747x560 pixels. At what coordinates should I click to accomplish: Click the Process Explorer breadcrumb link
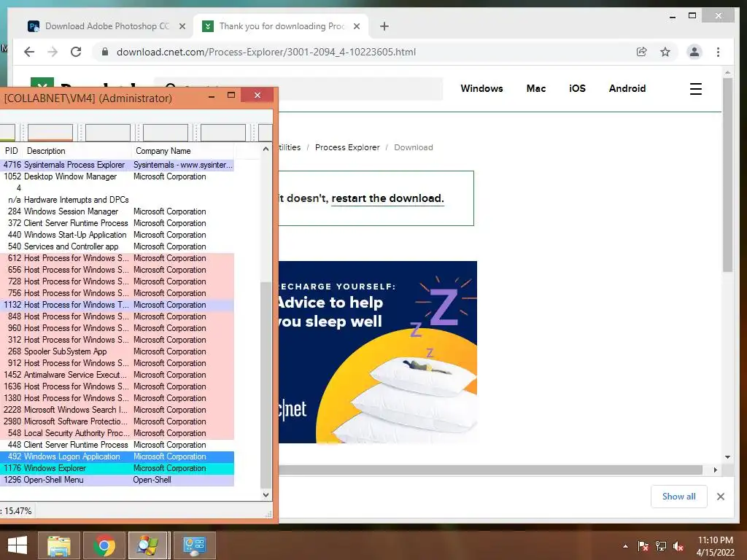347,147
